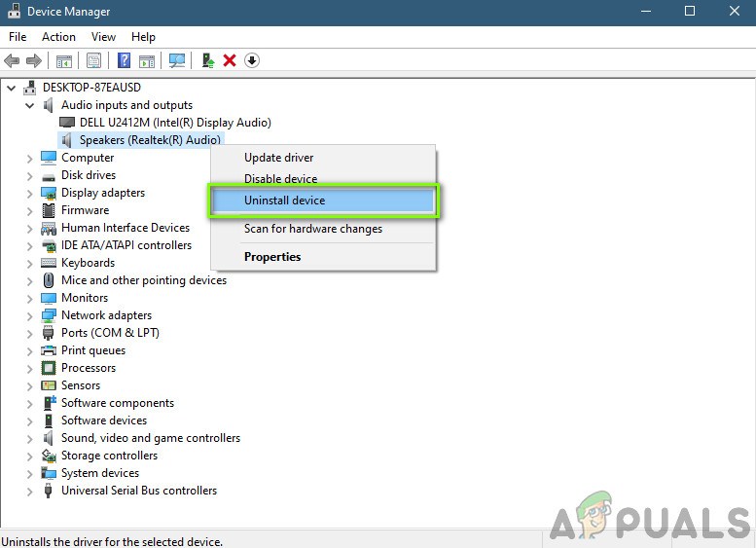The width and height of the screenshot is (756, 548).
Task: Open the Action menu
Action: point(58,37)
